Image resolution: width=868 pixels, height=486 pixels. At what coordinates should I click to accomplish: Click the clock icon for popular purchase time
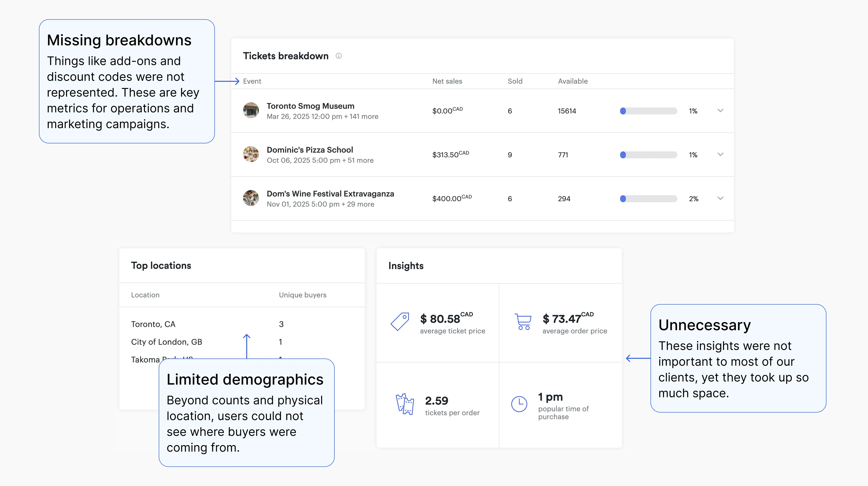(519, 404)
